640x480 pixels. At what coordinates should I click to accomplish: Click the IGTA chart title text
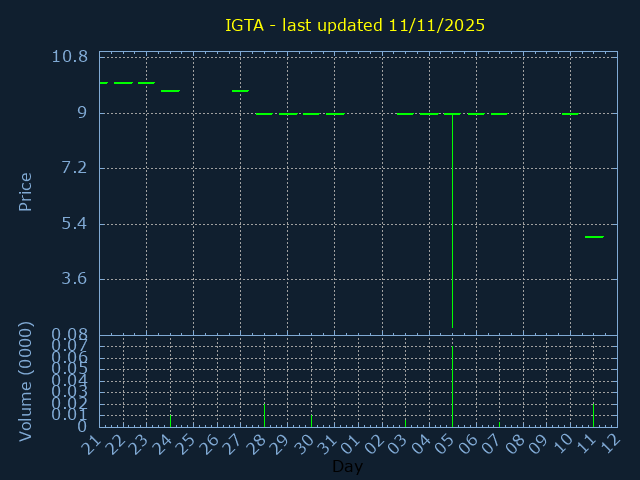[x=355, y=25]
